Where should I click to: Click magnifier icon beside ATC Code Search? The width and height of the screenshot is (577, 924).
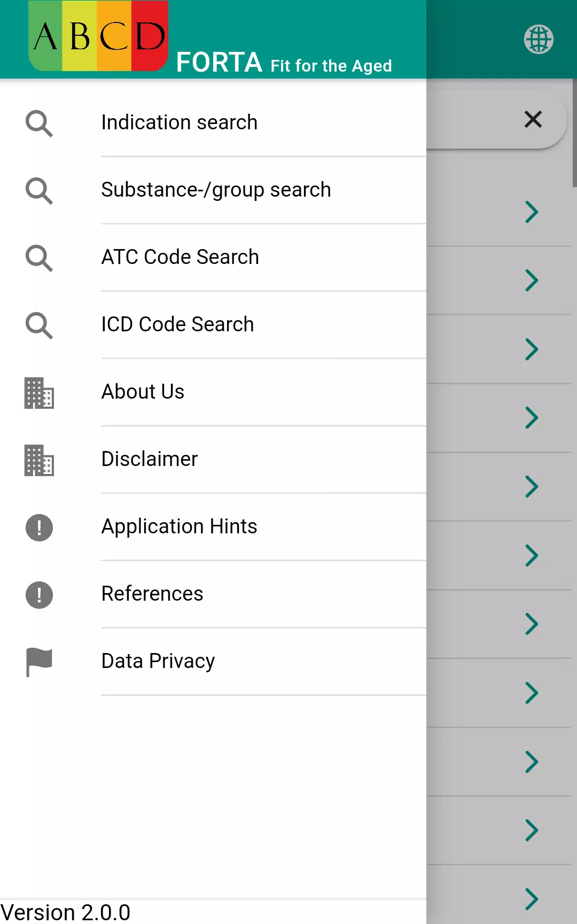(x=39, y=258)
